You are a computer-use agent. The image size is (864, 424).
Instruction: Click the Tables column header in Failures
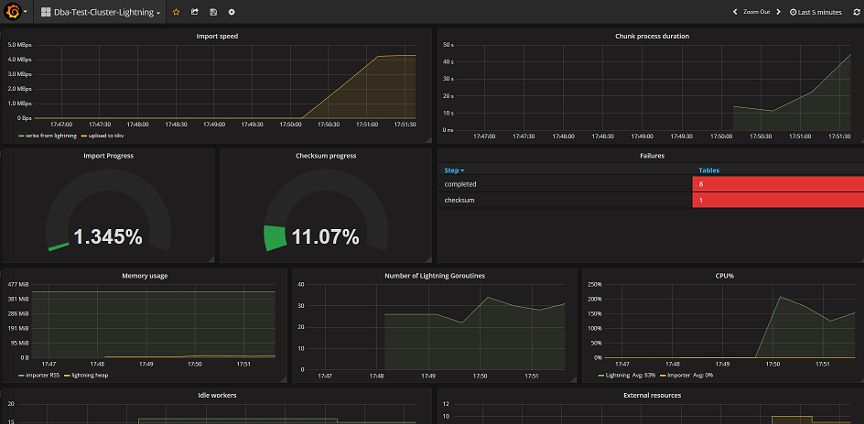pos(708,170)
